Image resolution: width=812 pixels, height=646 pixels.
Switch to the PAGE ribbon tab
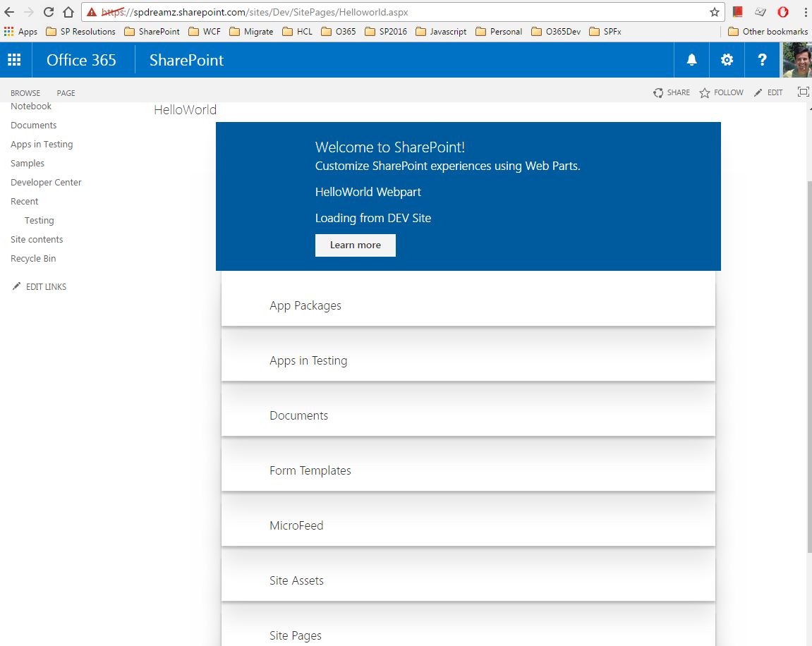coord(65,92)
